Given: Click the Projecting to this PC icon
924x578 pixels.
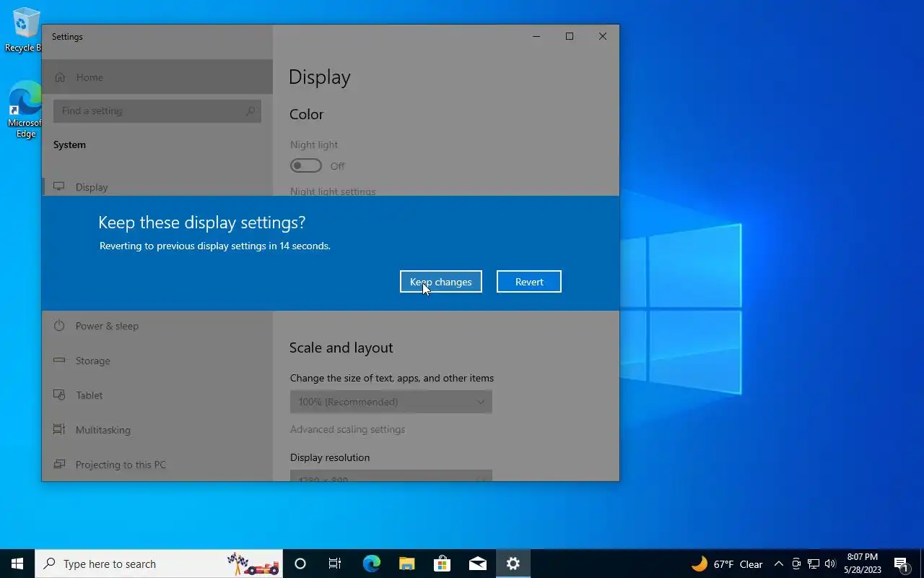Looking at the screenshot, I should (59, 465).
